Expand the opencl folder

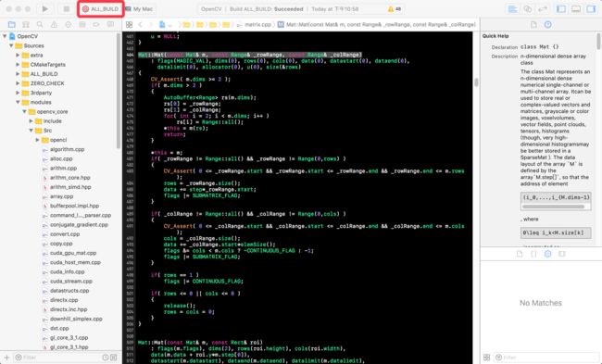(x=37, y=140)
